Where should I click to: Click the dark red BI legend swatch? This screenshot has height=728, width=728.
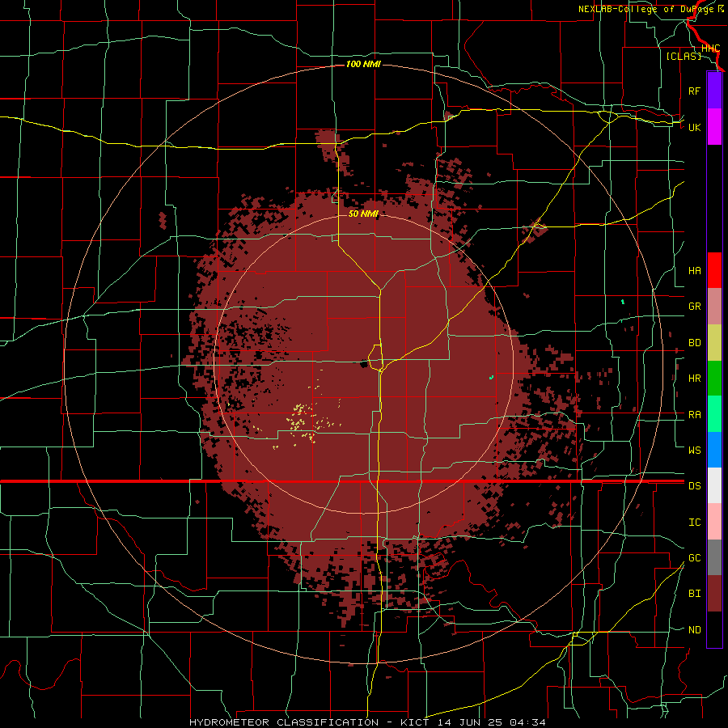point(714,594)
